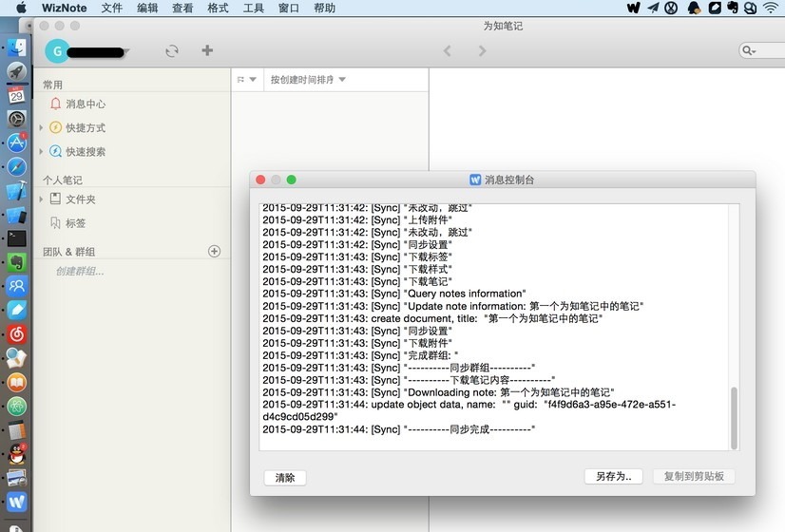Click the add group plus circle icon
This screenshot has width=785, height=532.
click(x=214, y=251)
